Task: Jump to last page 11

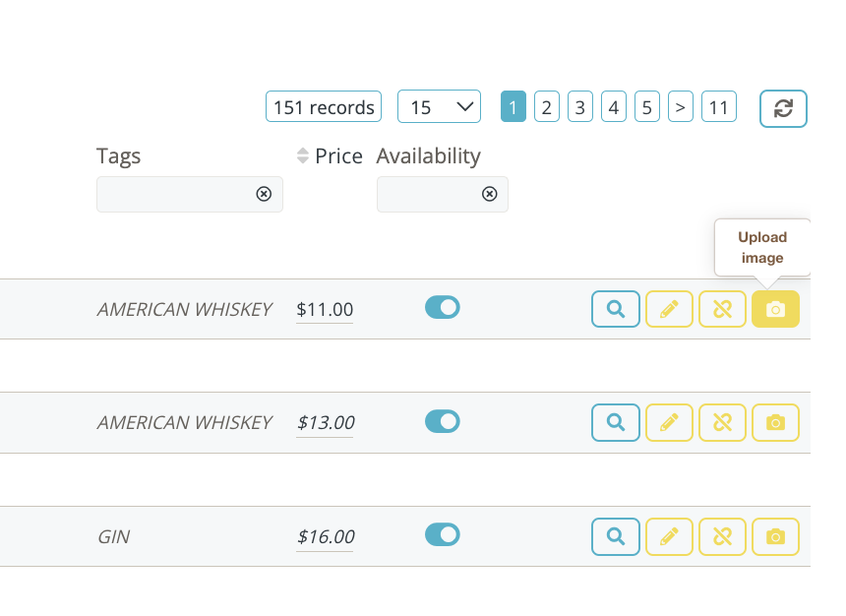Action: 718,107
